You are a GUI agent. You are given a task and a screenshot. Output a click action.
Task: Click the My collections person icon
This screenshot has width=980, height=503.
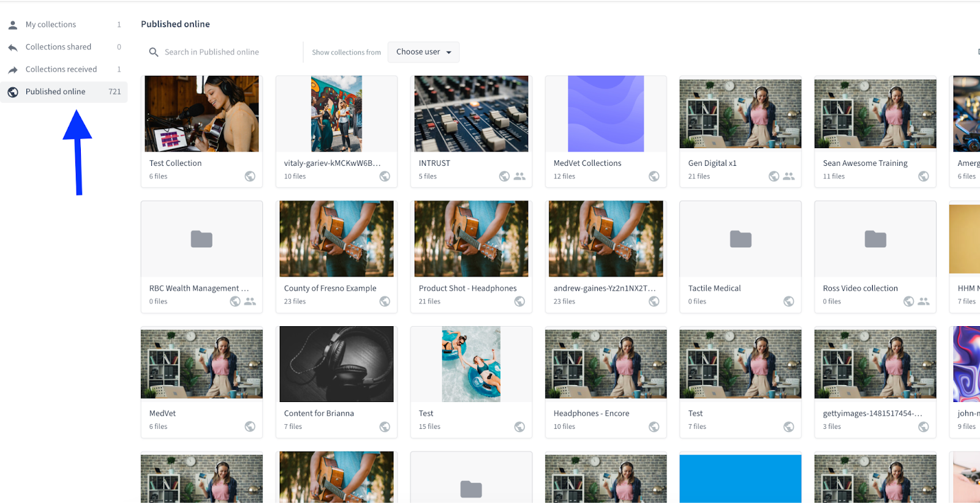pos(13,25)
